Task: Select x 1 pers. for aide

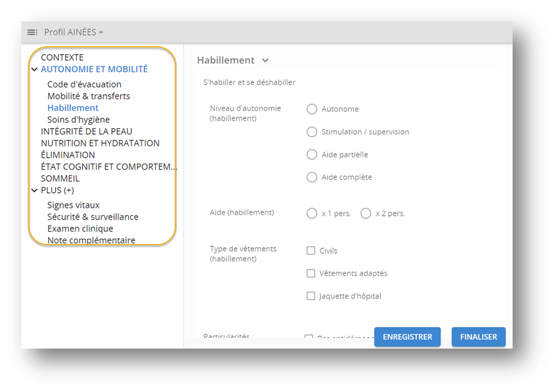Action: point(311,214)
